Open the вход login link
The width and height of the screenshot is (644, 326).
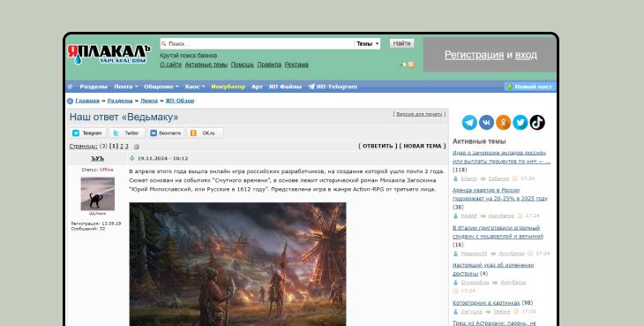[526, 55]
